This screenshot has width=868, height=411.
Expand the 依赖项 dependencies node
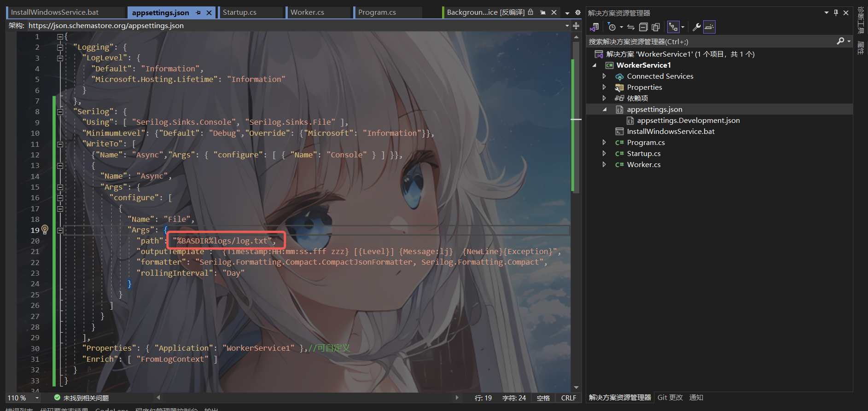pyautogui.click(x=604, y=98)
